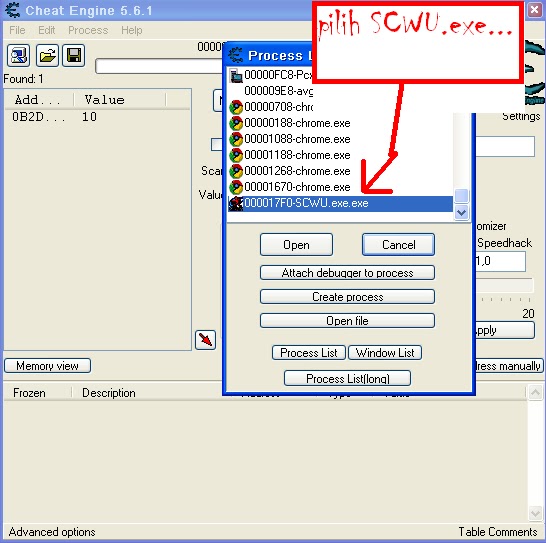
Task: Open the Help menu
Action: 132,30
